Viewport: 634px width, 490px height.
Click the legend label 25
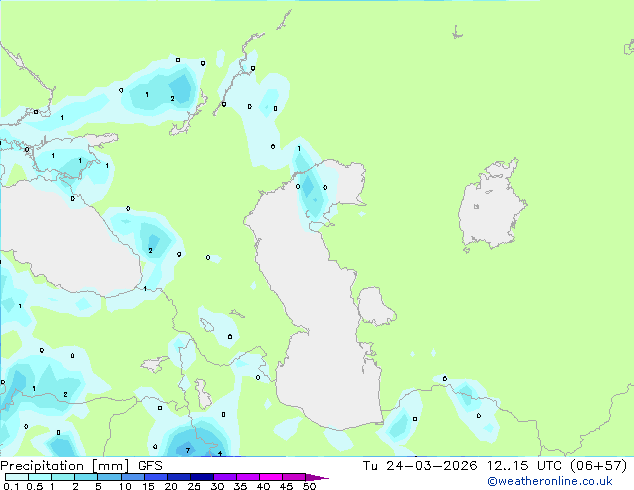(194, 486)
